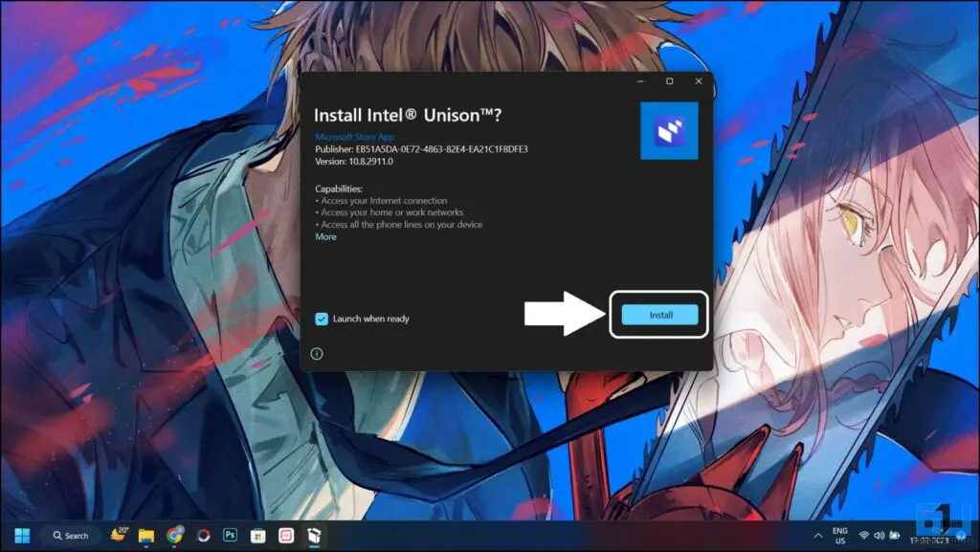This screenshot has height=552, width=980.
Task: Open File Explorer from the taskbar
Action: pos(145,536)
